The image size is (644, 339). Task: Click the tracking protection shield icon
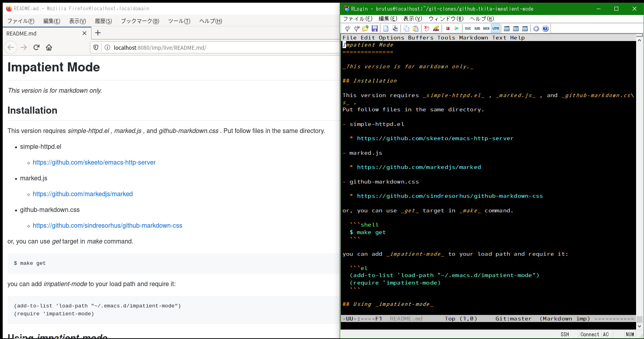tap(96, 47)
